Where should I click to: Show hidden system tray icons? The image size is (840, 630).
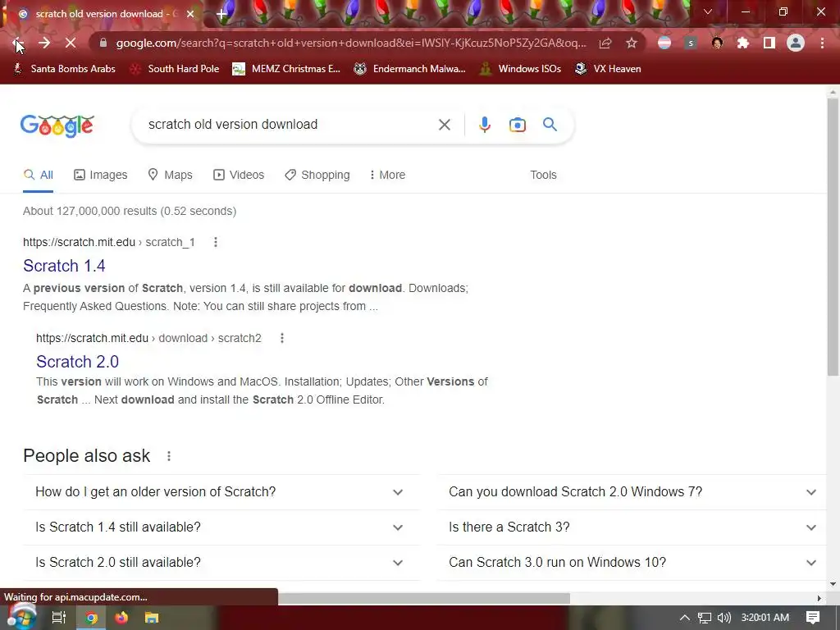(685, 618)
